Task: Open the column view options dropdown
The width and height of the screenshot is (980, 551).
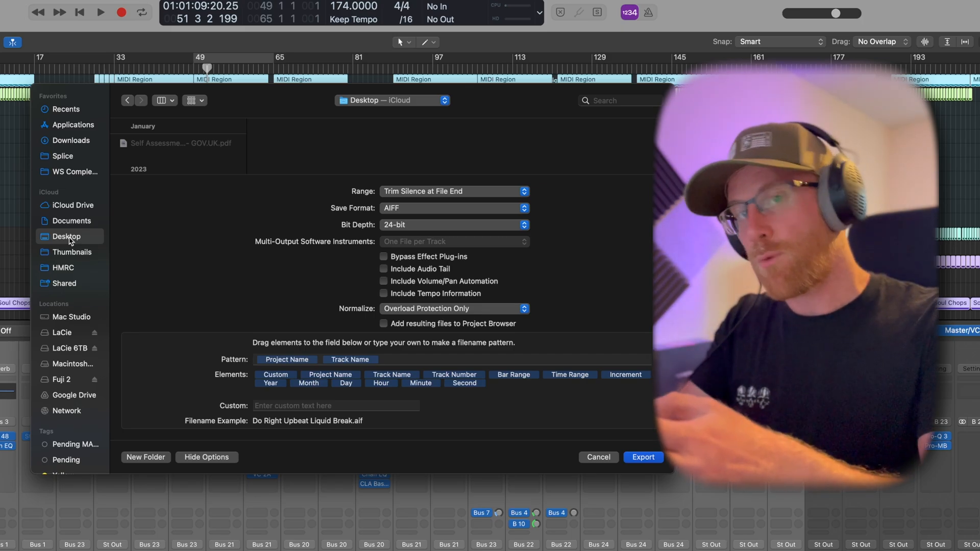Action: (165, 101)
